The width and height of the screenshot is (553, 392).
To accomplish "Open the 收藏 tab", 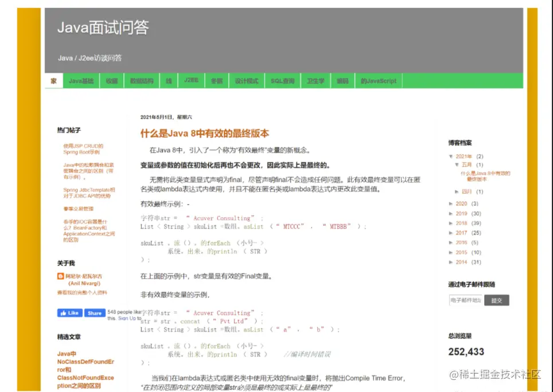I will [x=112, y=81].
